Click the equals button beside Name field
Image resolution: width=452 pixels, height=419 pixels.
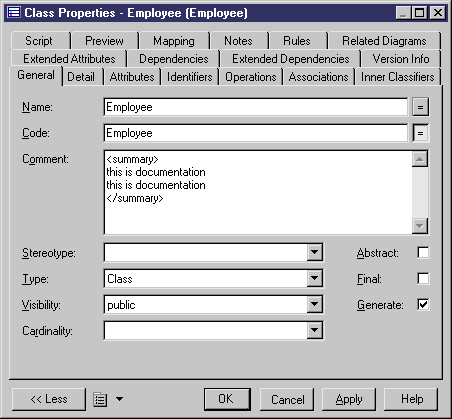click(x=420, y=107)
